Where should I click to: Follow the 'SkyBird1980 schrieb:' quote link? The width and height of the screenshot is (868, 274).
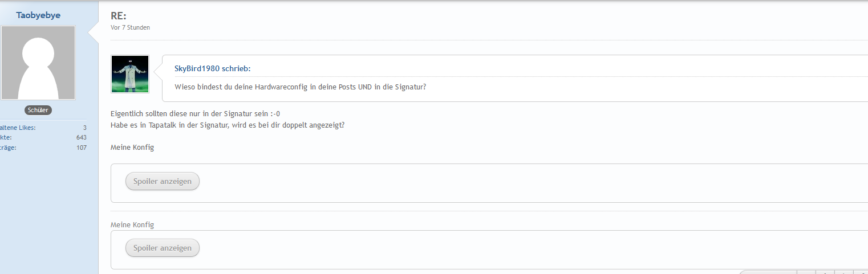(x=212, y=69)
